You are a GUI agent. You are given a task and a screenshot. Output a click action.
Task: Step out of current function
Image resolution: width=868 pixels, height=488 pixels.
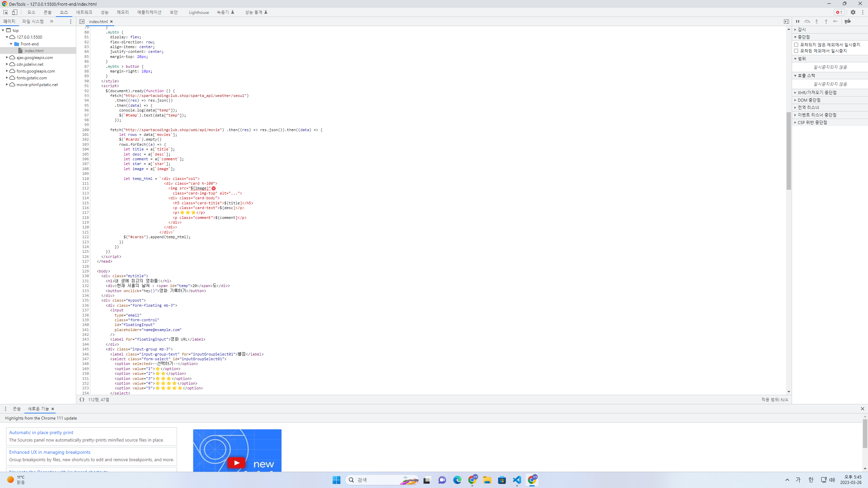click(826, 21)
